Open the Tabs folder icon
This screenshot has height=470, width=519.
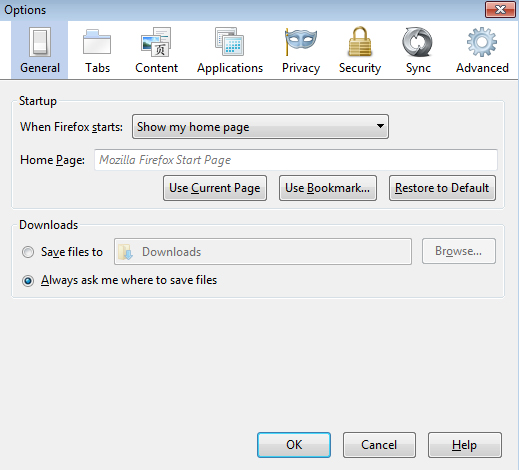(x=97, y=42)
